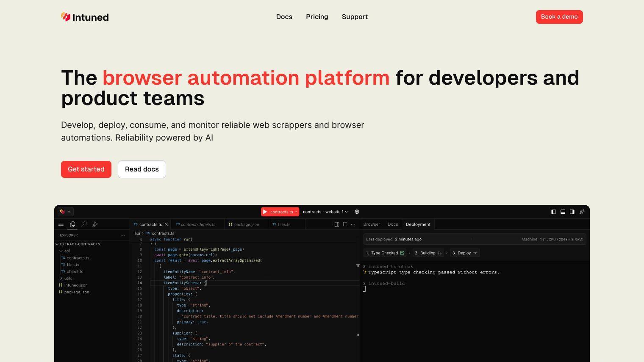Switch to the Deployment panel tab
The width and height of the screenshot is (644, 362).
[418, 224]
